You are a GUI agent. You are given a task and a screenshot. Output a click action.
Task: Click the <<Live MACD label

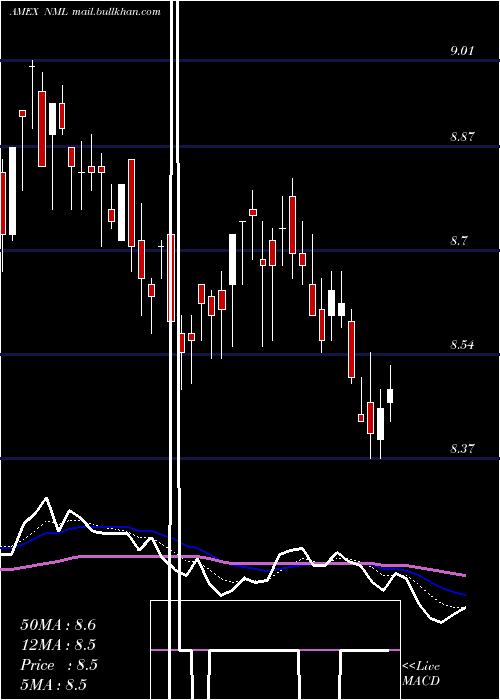[421, 673]
